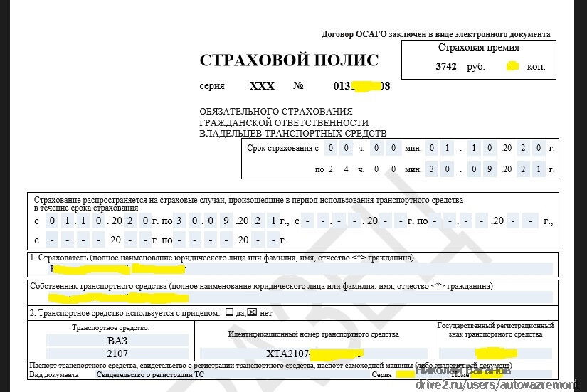This screenshot has height=392, width=587.
Task: Click the 'СТРАХОВОЙ ПОЛИС' heading
Action: click(289, 60)
